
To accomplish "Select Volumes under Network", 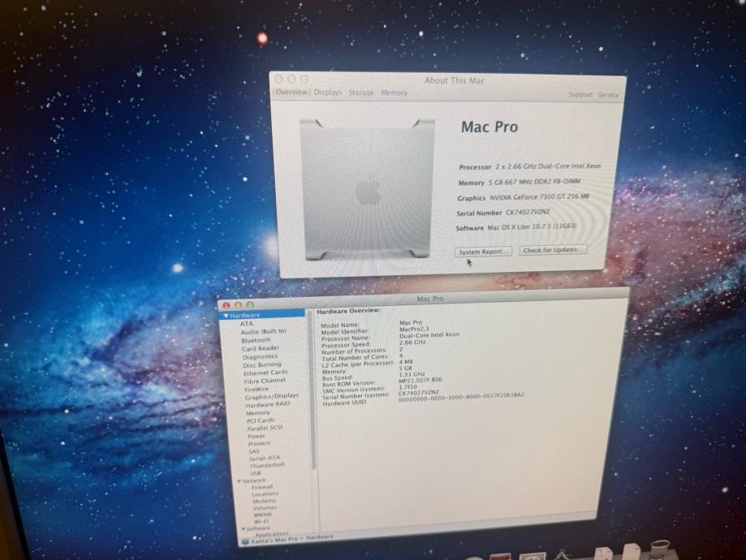I will pyautogui.click(x=265, y=508).
